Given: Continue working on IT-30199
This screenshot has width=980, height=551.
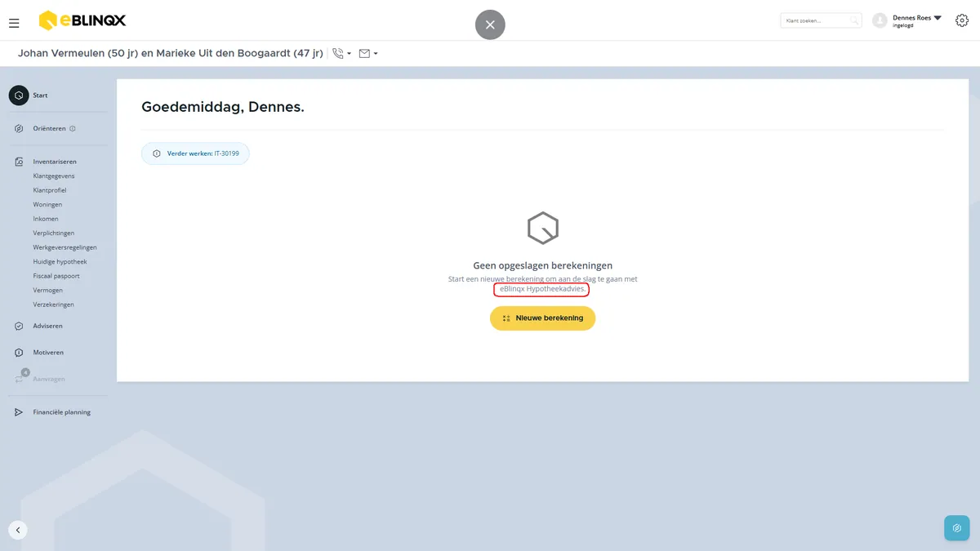Looking at the screenshot, I should tap(195, 153).
